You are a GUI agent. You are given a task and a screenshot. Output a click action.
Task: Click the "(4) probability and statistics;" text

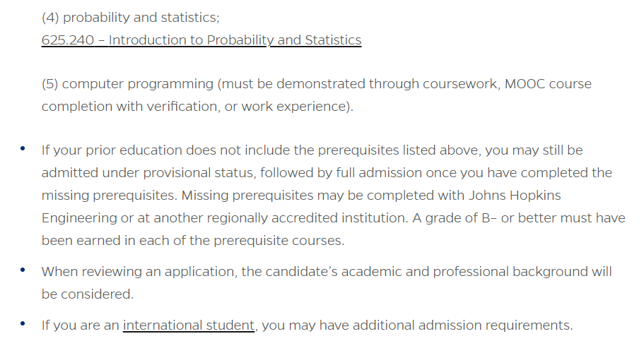[x=131, y=18]
